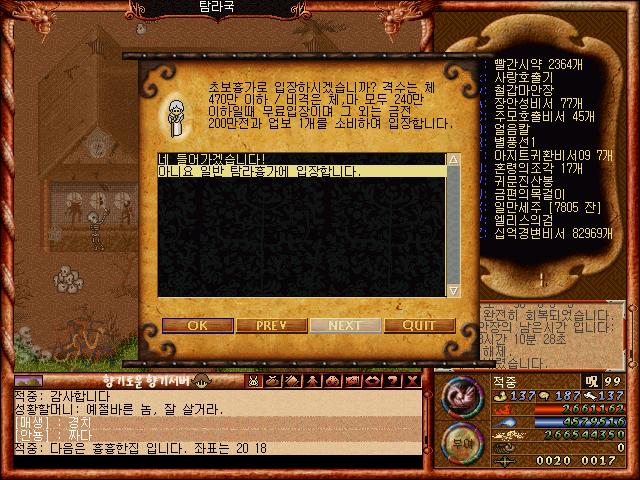Click the phoenix emblem round button
The image size is (640, 480).
(462, 398)
